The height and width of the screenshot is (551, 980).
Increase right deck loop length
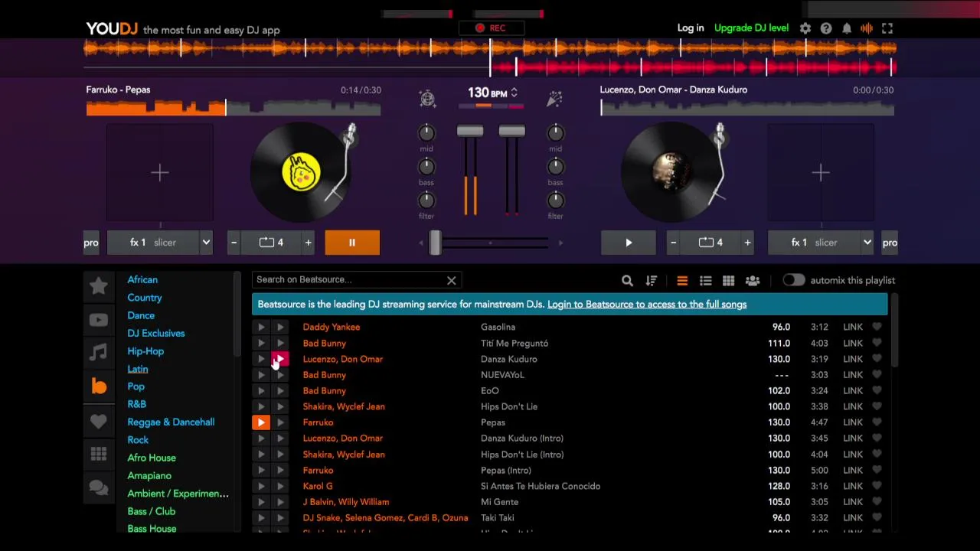point(748,243)
